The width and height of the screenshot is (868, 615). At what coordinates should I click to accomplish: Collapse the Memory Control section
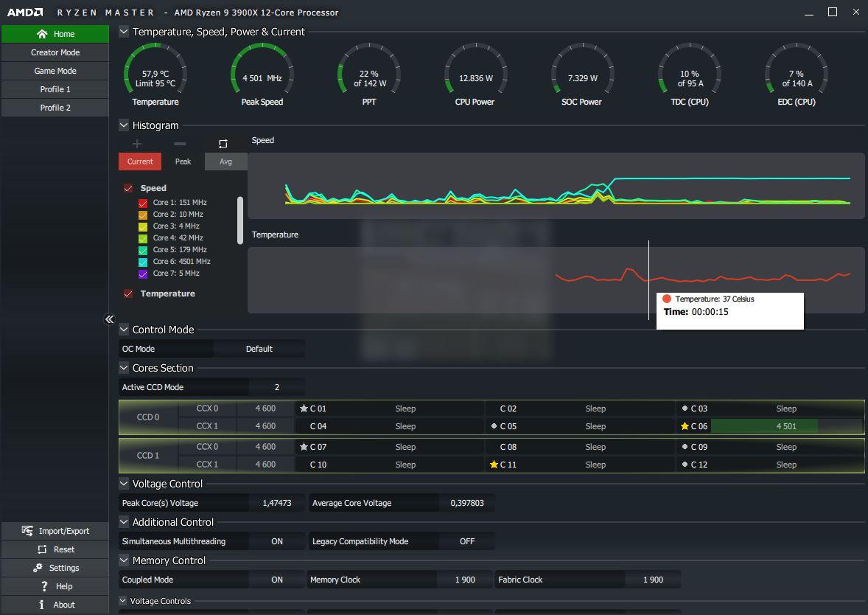pyautogui.click(x=124, y=560)
